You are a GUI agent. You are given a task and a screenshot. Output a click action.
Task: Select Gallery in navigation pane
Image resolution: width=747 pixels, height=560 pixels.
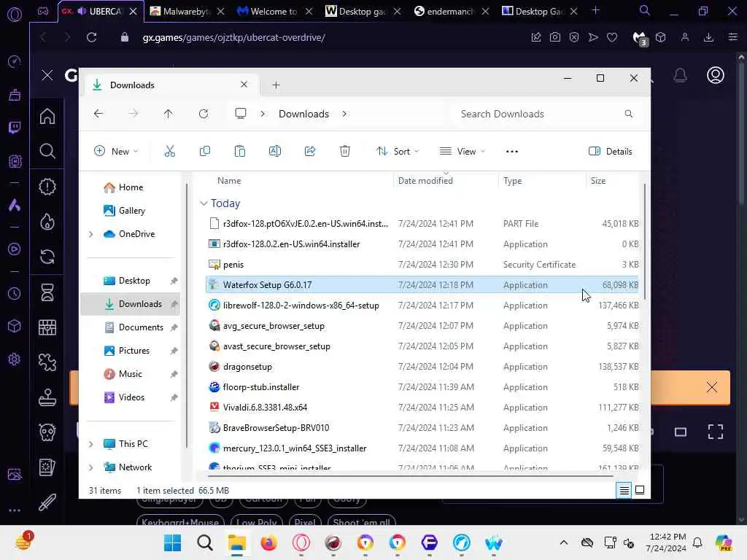(132, 211)
